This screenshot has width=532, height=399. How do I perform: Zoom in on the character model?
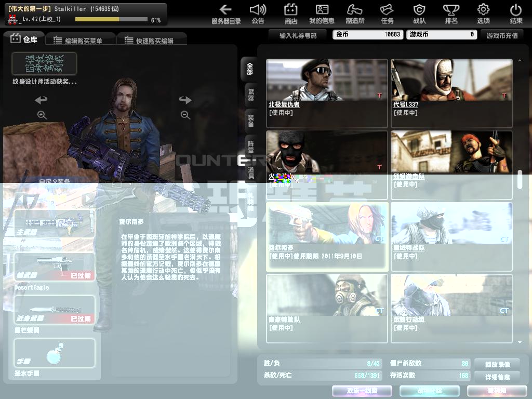click(42, 115)
